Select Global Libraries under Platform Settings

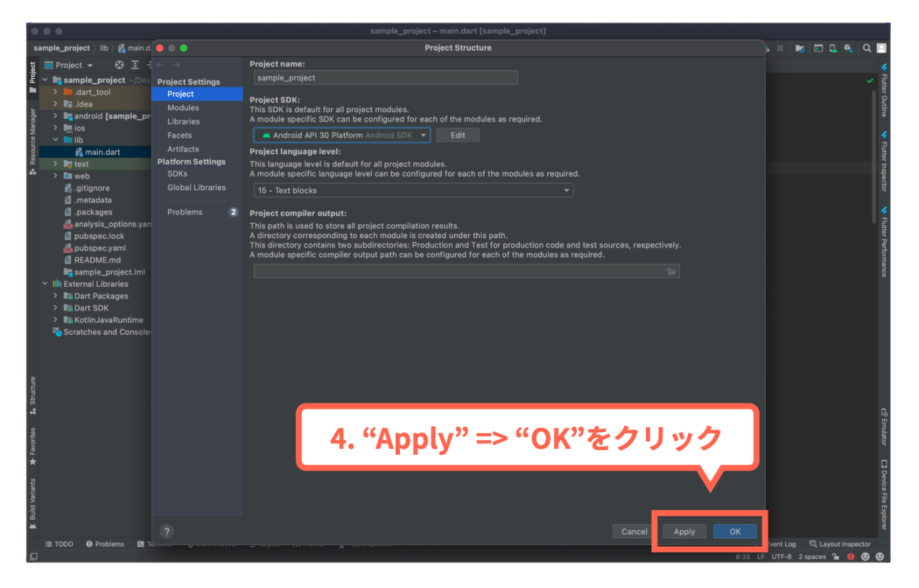point(197,188)
